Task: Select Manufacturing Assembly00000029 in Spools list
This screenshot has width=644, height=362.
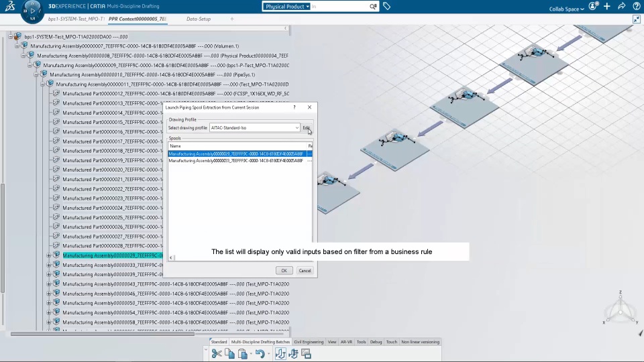Action: pos(240,154)
